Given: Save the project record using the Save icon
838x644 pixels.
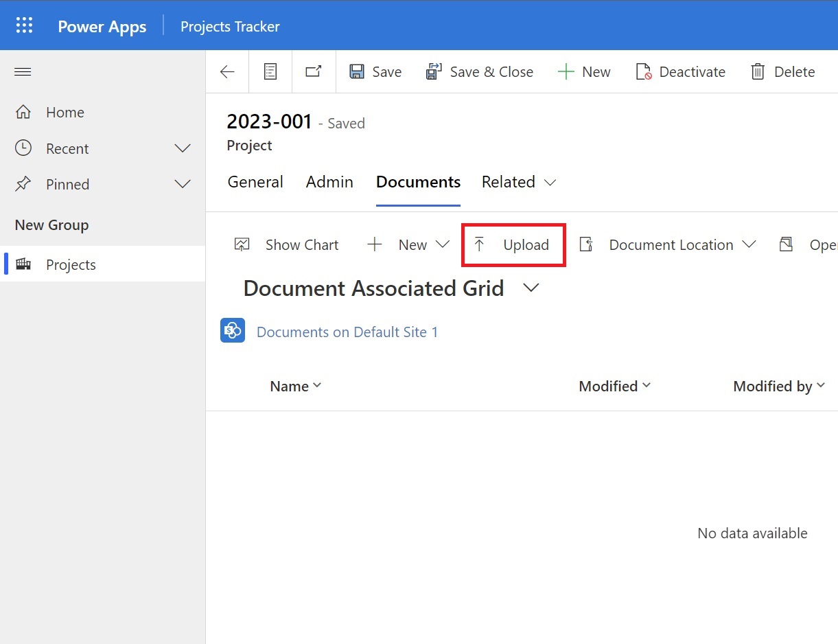Looking at the screenshot, I should tap(375, 71).
